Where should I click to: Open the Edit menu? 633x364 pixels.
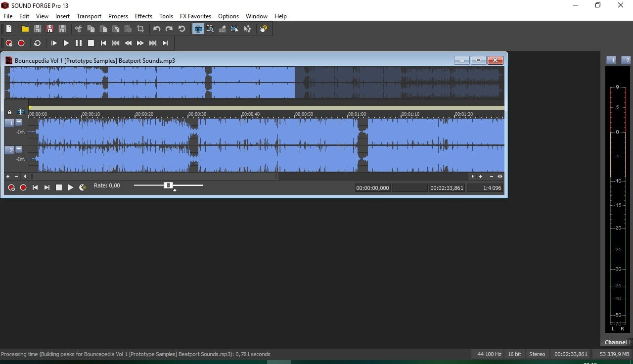(x=24, y=16)
